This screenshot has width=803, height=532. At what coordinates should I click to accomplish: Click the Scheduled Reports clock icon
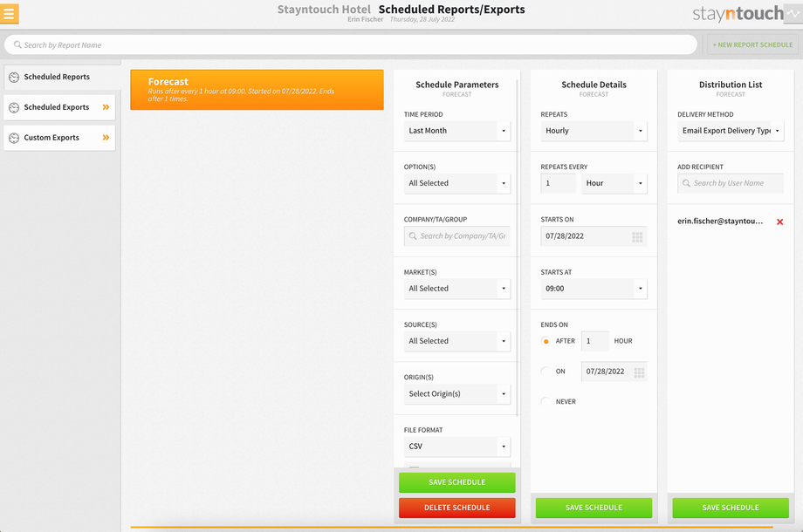coord(14,78)
